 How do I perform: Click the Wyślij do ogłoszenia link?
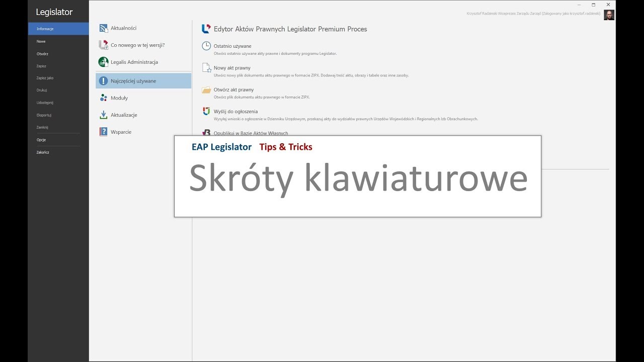[235, 112]
